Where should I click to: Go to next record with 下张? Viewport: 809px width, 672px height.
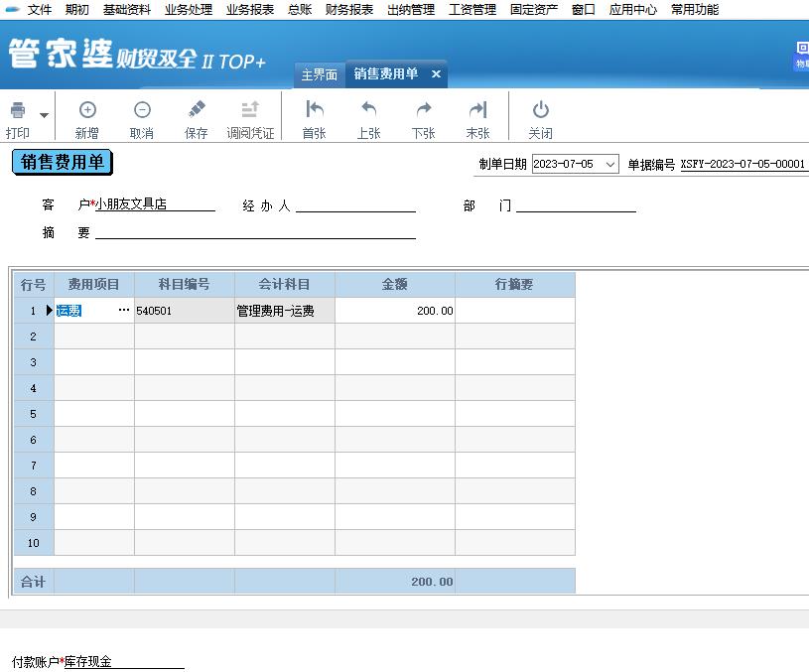[x=424, y=109]
